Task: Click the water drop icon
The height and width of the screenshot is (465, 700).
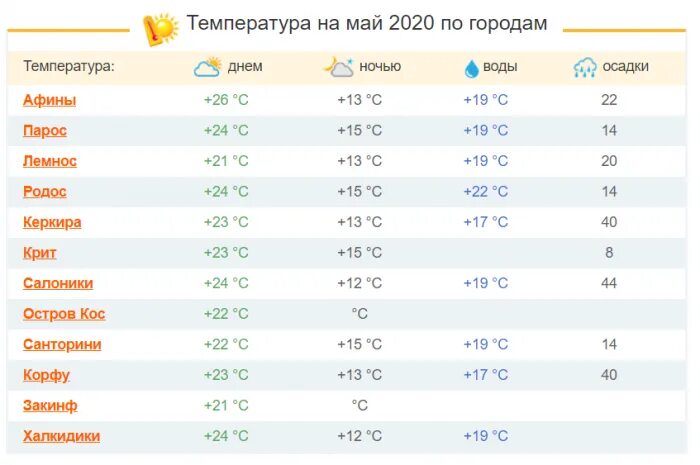Action: coord(471,68)
